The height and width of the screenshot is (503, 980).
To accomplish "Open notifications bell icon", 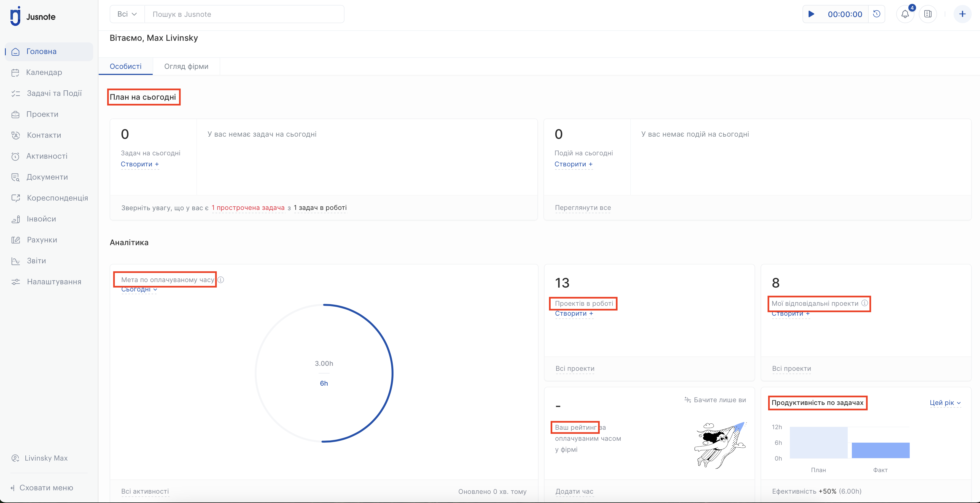I will (905, 14).
